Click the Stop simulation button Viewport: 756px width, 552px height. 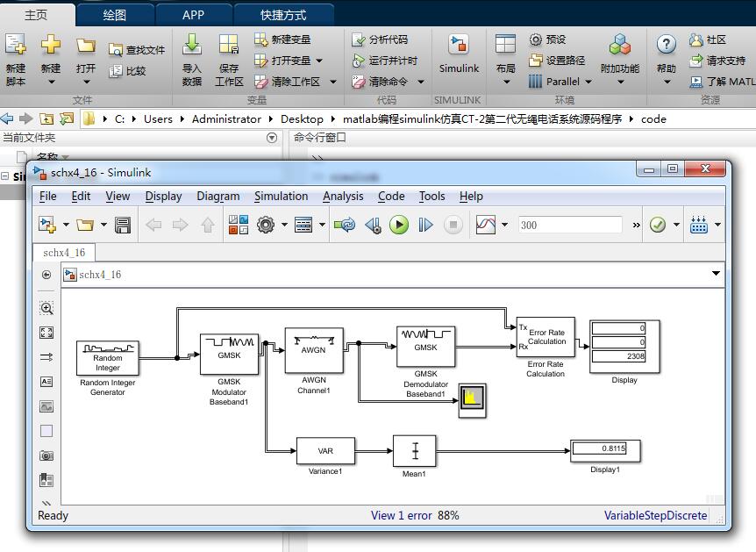[x=453, y=225]
